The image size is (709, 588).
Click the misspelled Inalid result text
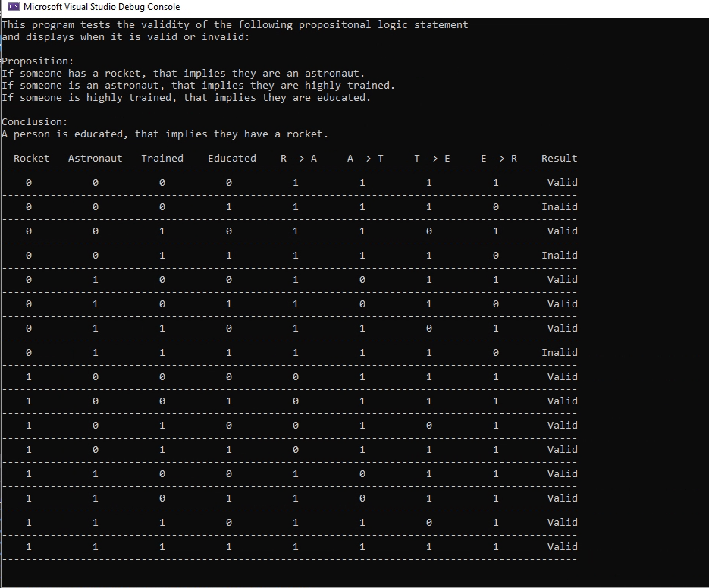(560, 207)
